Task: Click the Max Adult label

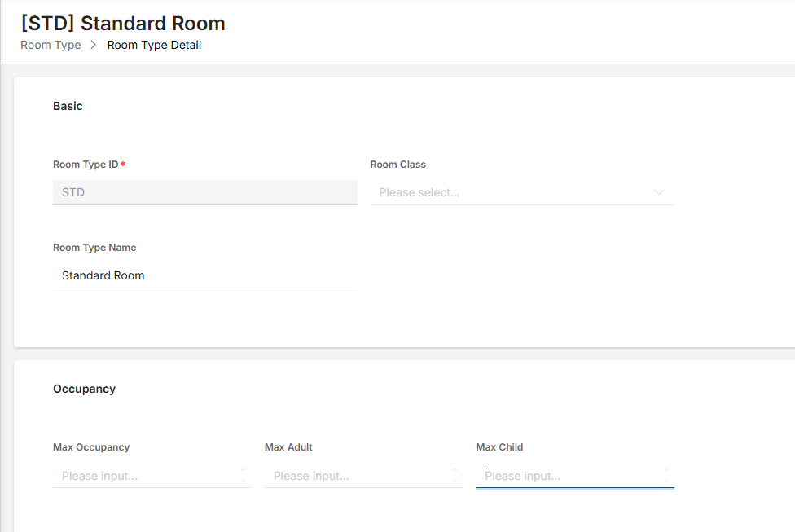Action: [288, 447]
